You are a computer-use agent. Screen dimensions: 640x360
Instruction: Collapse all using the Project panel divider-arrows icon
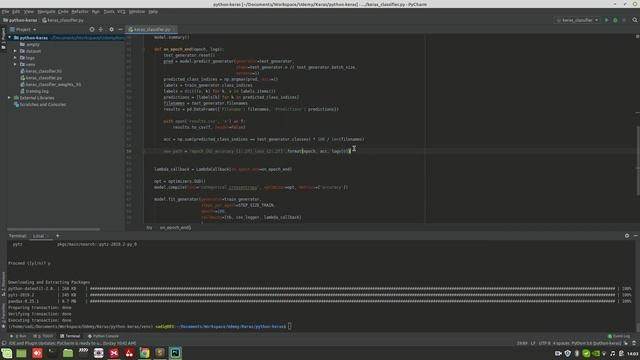tap(101, 29)
